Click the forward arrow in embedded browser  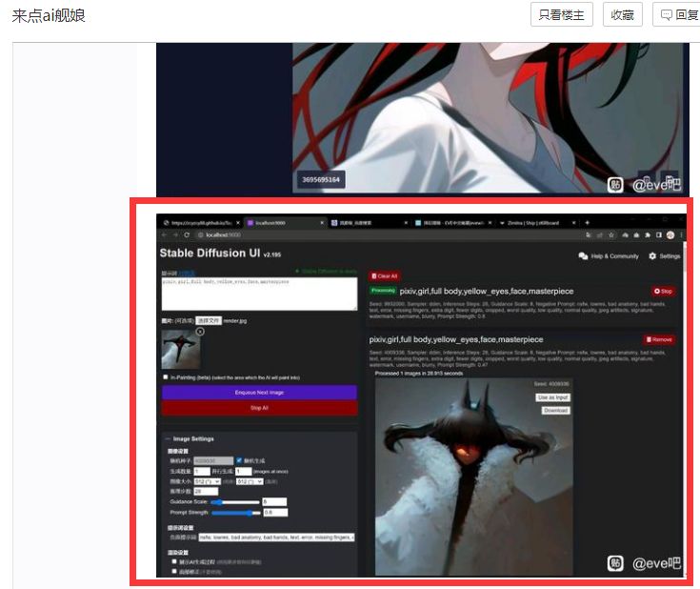(x=175, y=235)
